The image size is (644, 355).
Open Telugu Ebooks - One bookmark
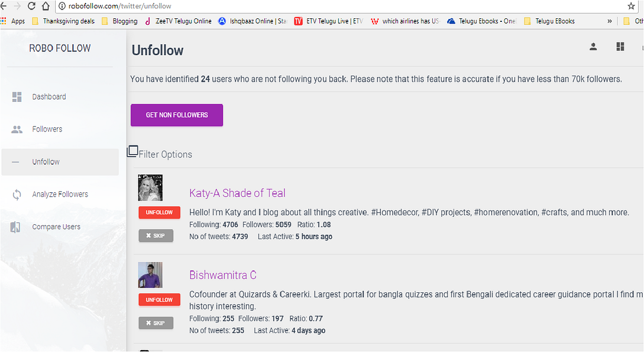(482, 21)
